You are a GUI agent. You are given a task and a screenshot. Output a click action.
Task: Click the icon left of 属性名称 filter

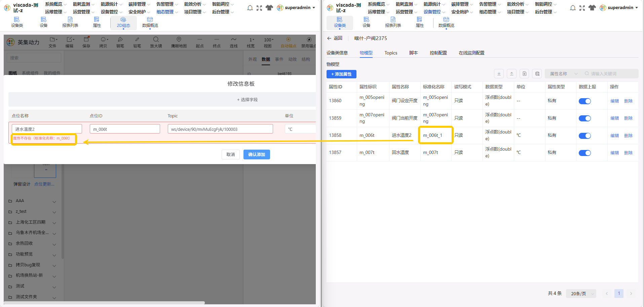537,74
